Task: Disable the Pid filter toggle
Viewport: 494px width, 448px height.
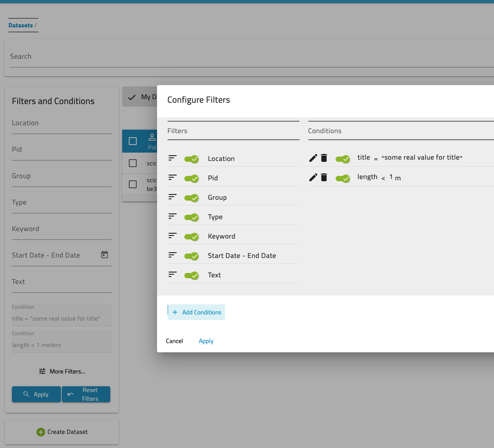Action: coord(191,178)
